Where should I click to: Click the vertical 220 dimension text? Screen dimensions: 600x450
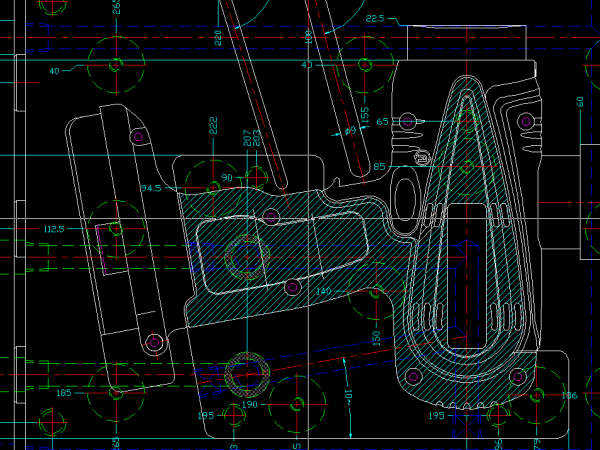[x=218, y=39]
